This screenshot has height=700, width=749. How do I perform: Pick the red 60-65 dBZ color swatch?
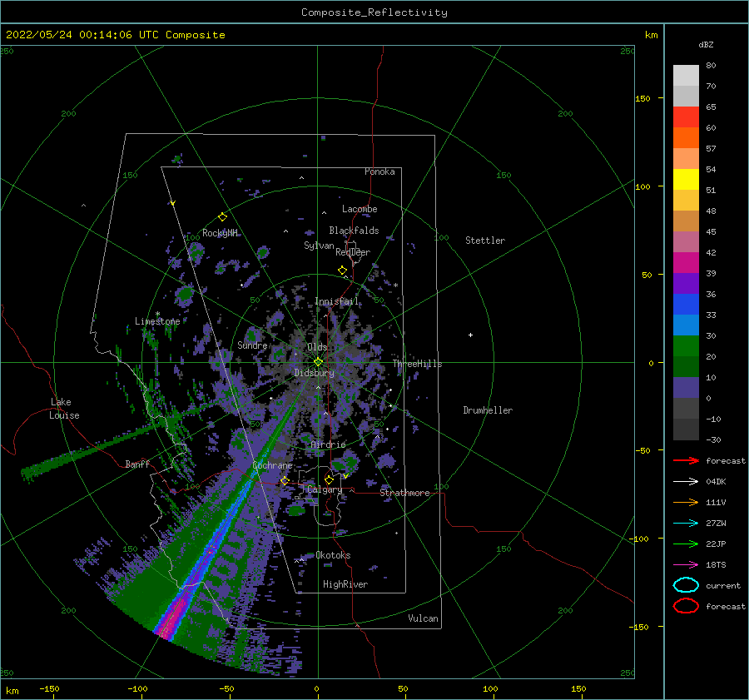pos(686,117)
